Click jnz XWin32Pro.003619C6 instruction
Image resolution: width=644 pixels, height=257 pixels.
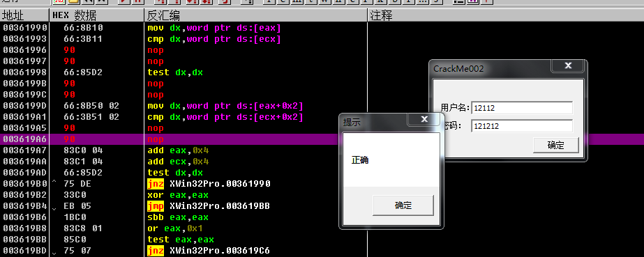coord(209,250)
